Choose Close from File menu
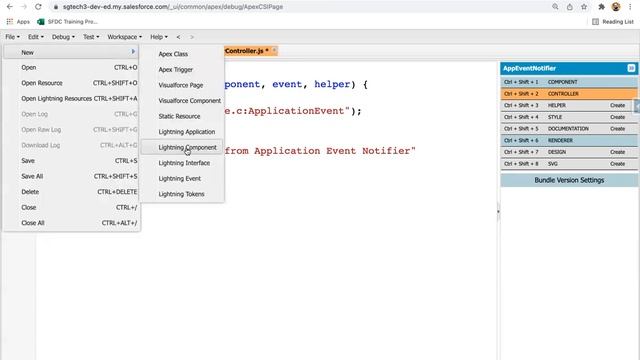The height and width of the screenshot is (360, 640). (71, 207)
